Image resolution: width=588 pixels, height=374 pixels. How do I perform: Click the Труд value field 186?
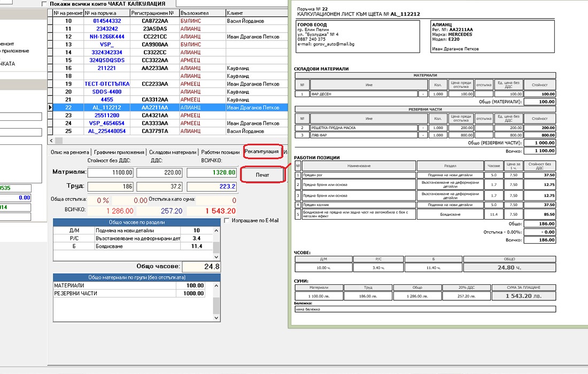pyautogui.click(x=111, y=186)
